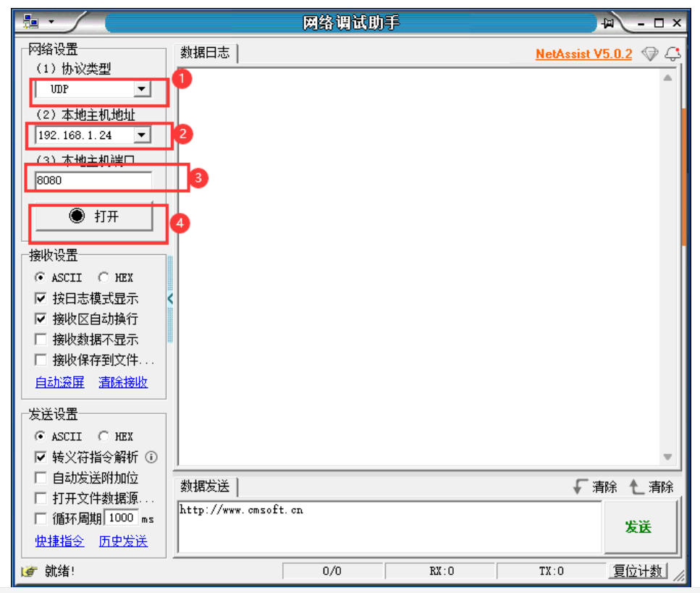Image resolution: width=700 pixels, height=593 pixels.
Task: Open the notification bell icon
Action: (672, 54)
